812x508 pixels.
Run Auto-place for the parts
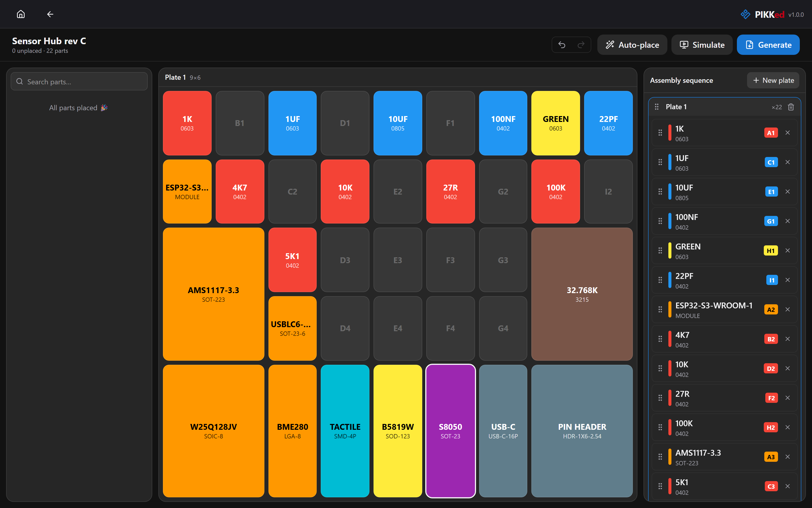632,45
